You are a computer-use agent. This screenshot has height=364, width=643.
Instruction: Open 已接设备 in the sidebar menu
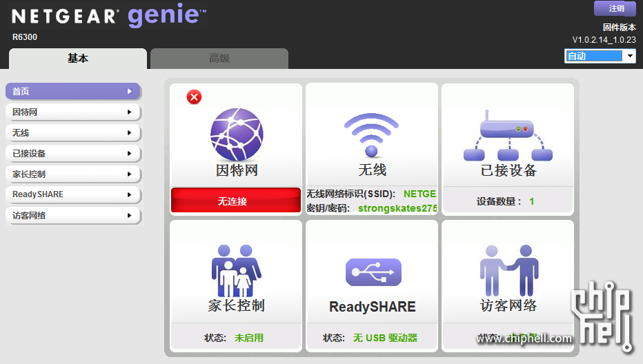pyautogui.click(x=73, y=153)
